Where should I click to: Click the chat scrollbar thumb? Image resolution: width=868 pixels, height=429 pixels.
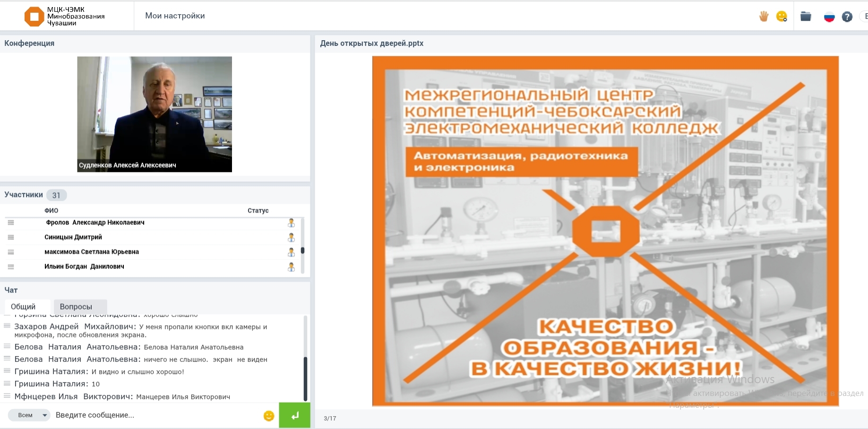tap(305, 379)
